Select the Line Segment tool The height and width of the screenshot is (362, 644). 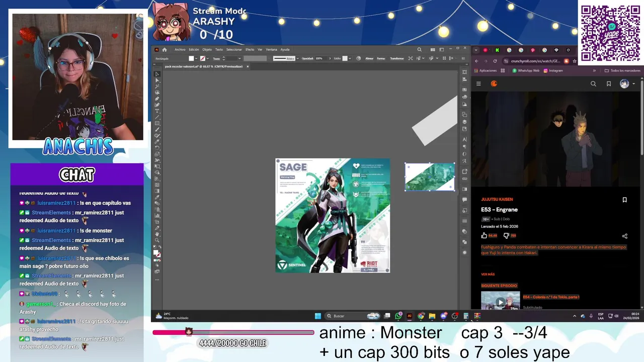(x=157, y=117)
